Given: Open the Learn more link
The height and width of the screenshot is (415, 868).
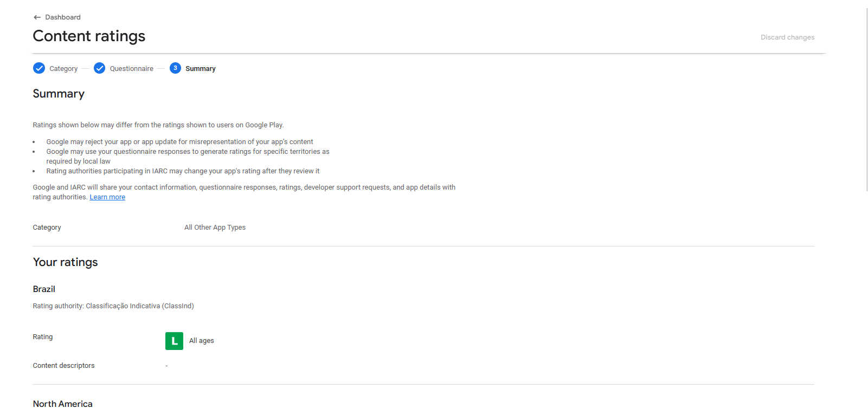Looking at the screenshot, I should click(107, 197).
